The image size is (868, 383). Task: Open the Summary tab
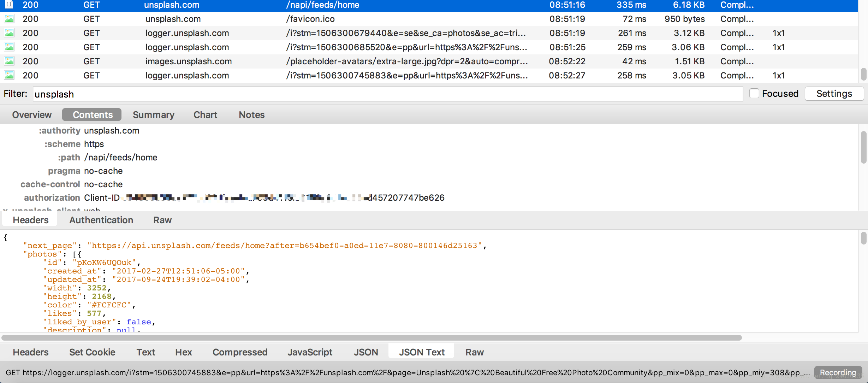tap(154, 114)
